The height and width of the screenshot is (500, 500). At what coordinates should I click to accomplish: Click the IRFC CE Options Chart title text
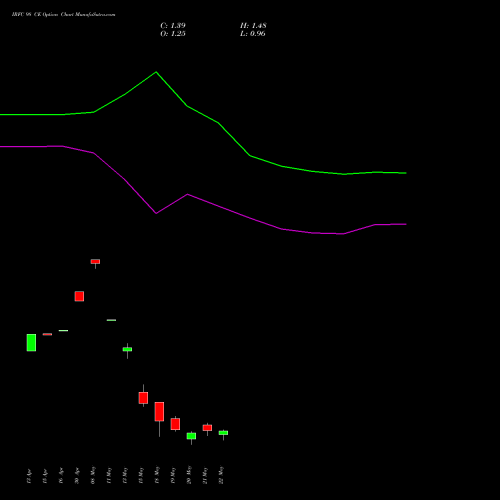63,15
